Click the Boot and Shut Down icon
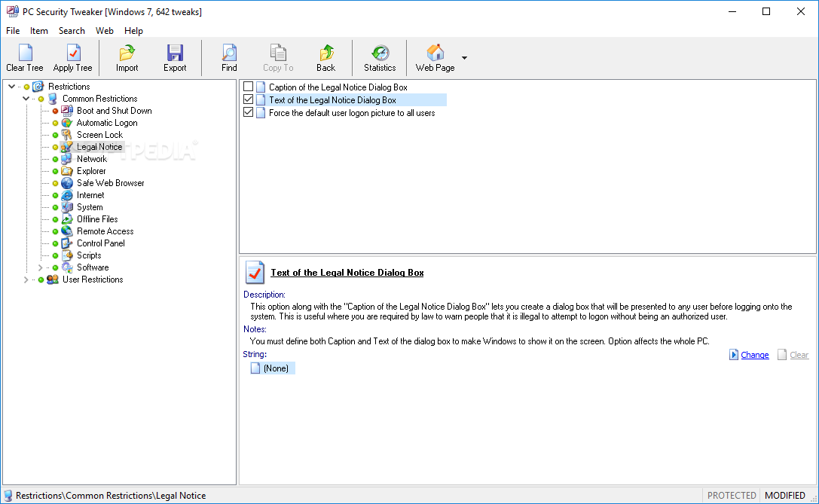This screenshot has height=504, width=819. [67, 111]
